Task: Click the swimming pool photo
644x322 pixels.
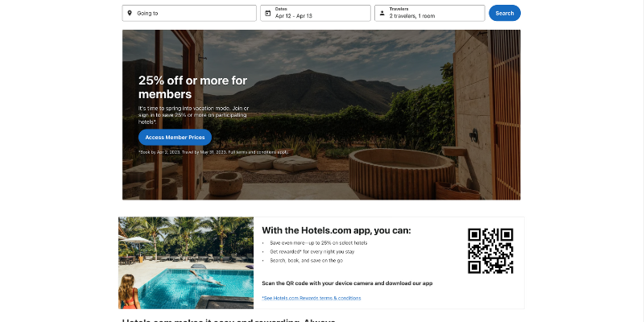Action: (186, 263)
